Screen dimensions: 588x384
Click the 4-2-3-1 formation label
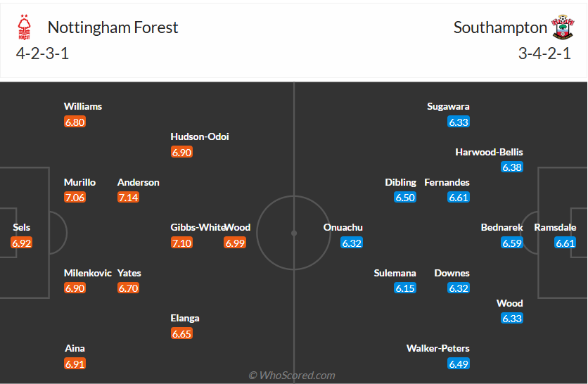coord(42,53)
